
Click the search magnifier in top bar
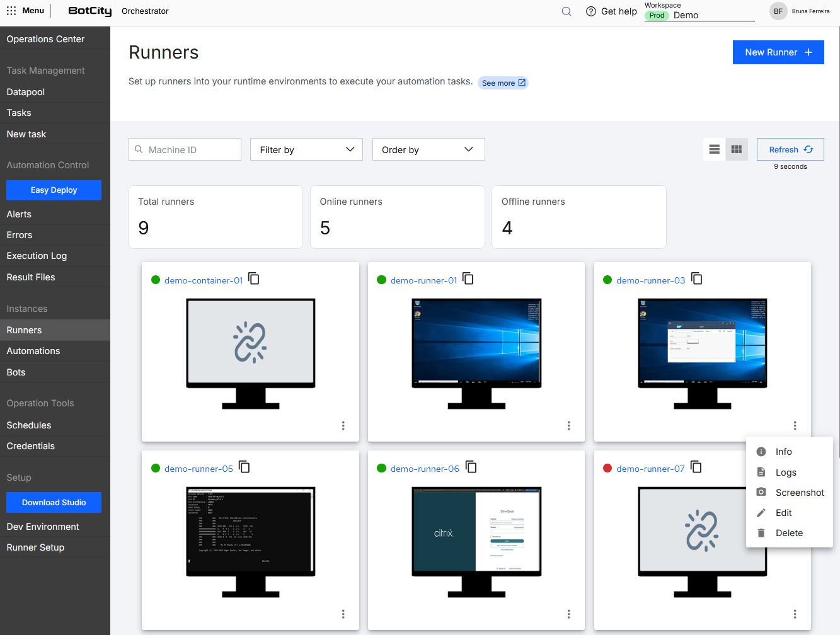tap(567, 11)
